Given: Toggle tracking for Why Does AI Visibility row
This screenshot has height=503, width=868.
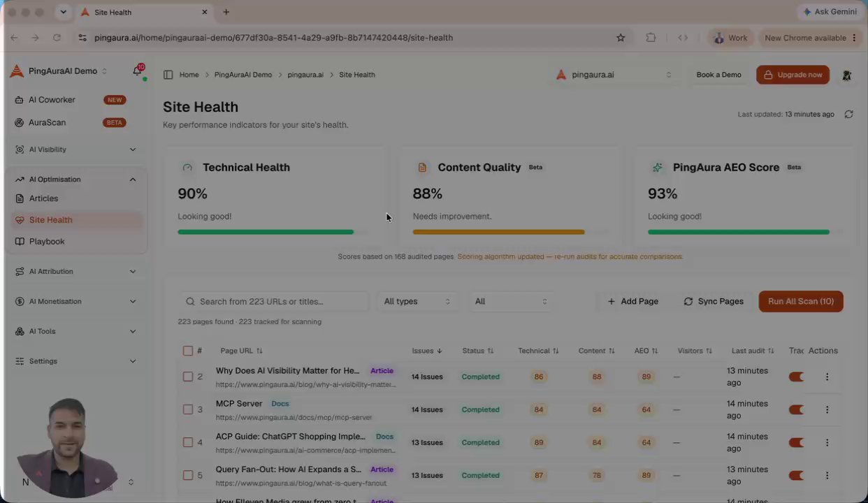Looking at the screenshot, I should pyautogui.click(x=796, y=377).
